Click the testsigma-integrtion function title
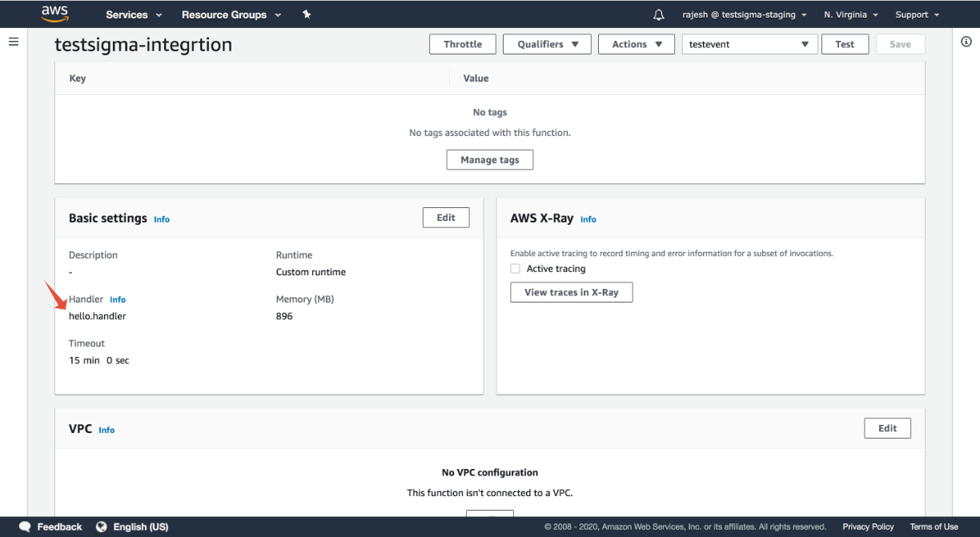Screen dimensions: 980x537 [x=143, y=45]
